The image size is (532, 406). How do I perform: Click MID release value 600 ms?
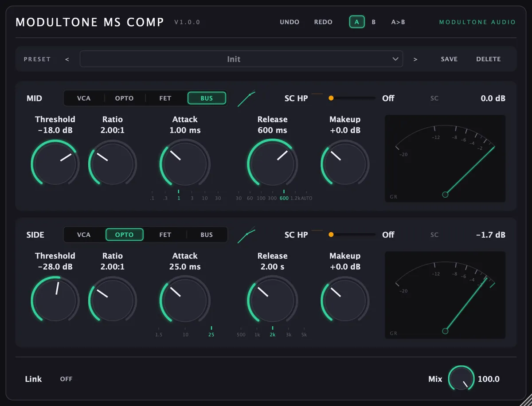272,130
